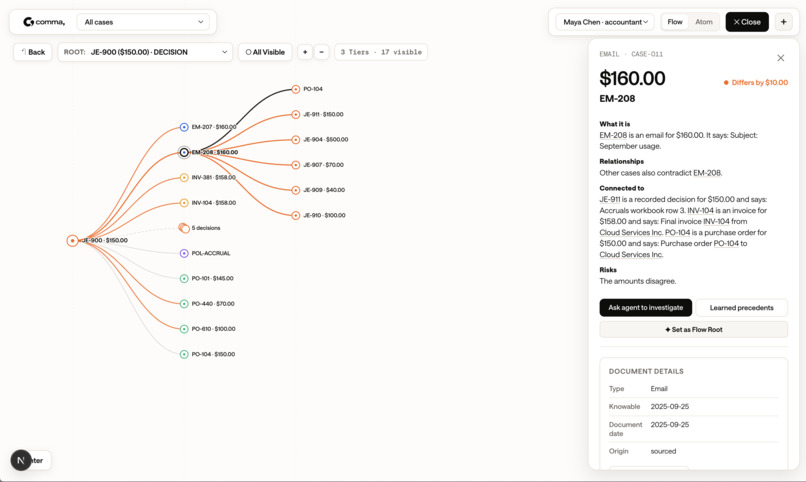Select the INV-381 node icon
Viewport: 806px width, 482px height.
tap(184, 177)
